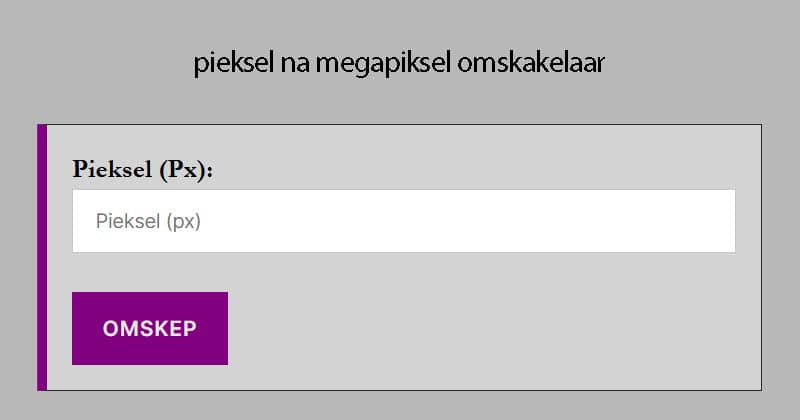The height and width of the screenshot is (420, 800).
Task: Click the middle of the pixel value field
Action: (403, 221)
